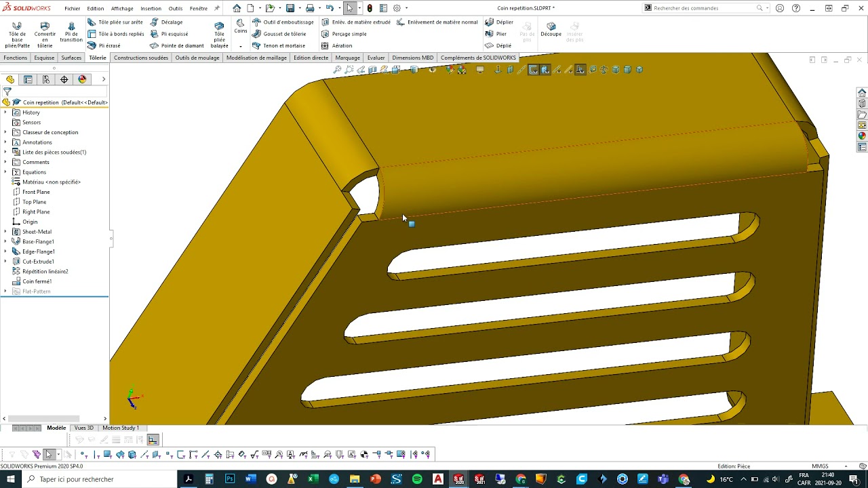This screenshot has width=868, height=488.
Task: Open Coins dropdown arrow
Action: point(241,46)
